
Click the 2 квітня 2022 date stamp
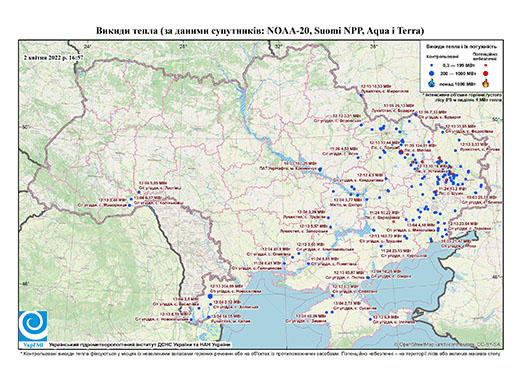point(53,57)
